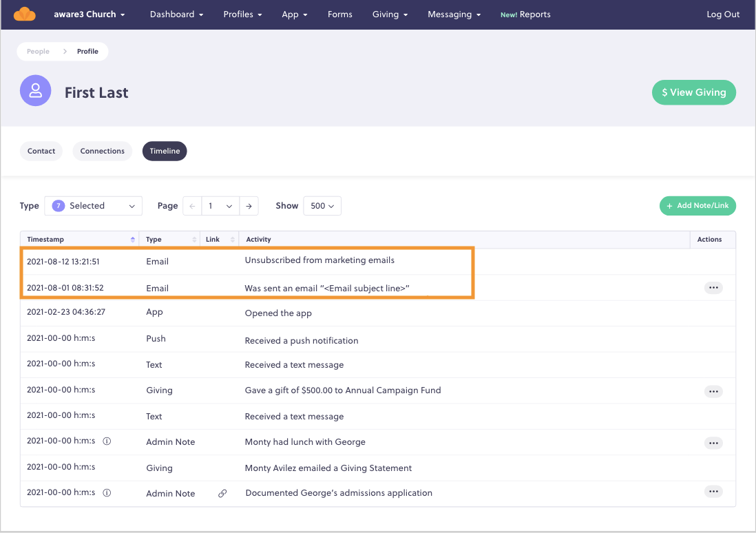Image resolution: width=756 pixels, height=533 pixels.
Task: Sort by Link column arrows
Action: click(233, 240)
